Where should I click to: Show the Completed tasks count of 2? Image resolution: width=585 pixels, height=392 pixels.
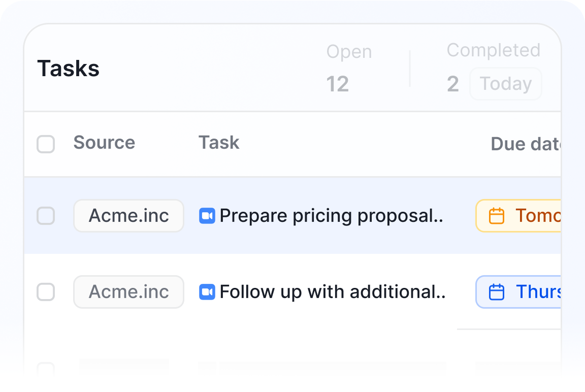[453, 84]
